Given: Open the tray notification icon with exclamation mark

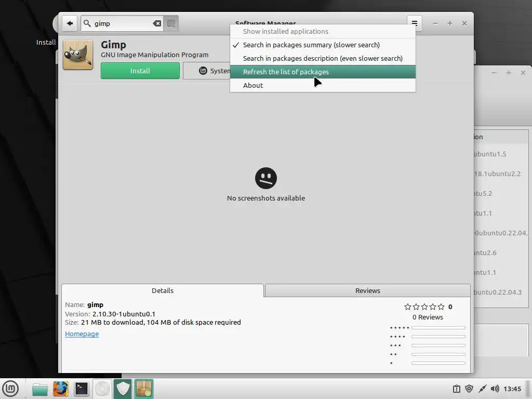Looking at the screenshot, I should tap(456, 389).
